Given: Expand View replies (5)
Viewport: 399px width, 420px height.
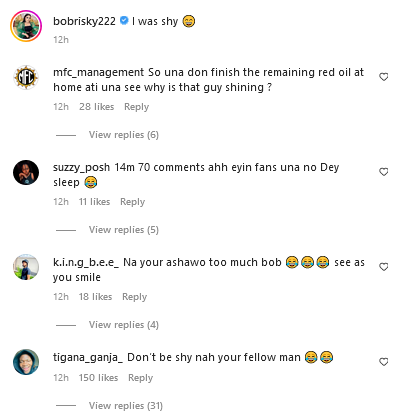Looking at the screenshot, I should (124, 230).
